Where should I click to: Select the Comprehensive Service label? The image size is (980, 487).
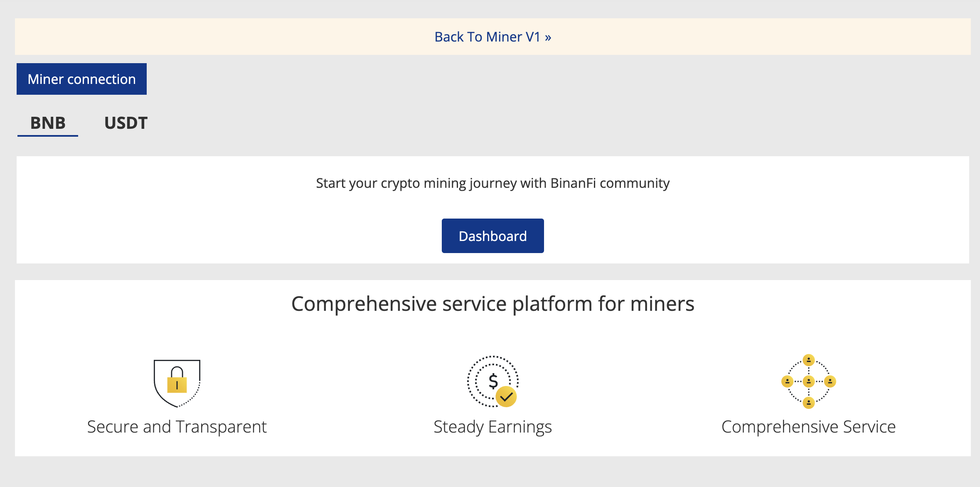click(808, 427)
